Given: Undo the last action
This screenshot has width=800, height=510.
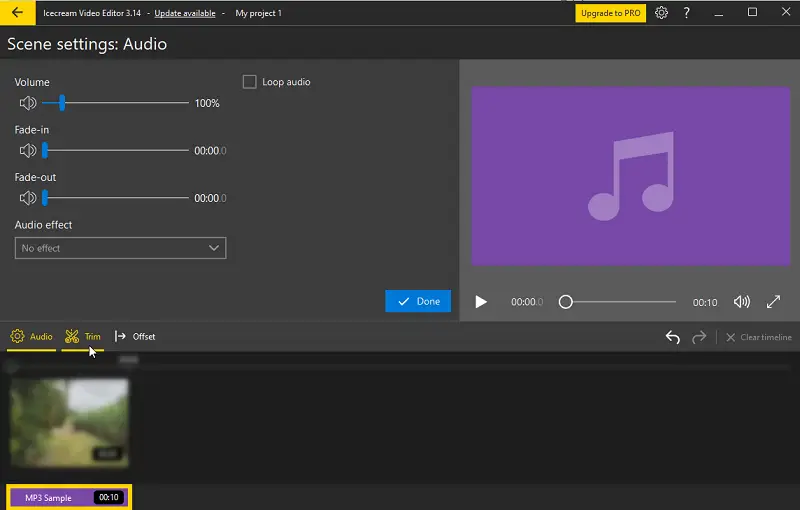Looking at the screenshot, I should 672,337.
